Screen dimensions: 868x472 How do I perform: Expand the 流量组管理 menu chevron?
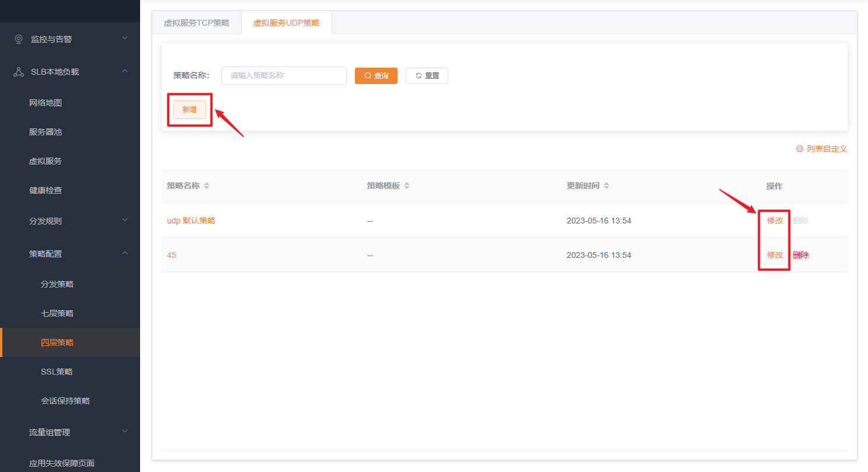125,432
